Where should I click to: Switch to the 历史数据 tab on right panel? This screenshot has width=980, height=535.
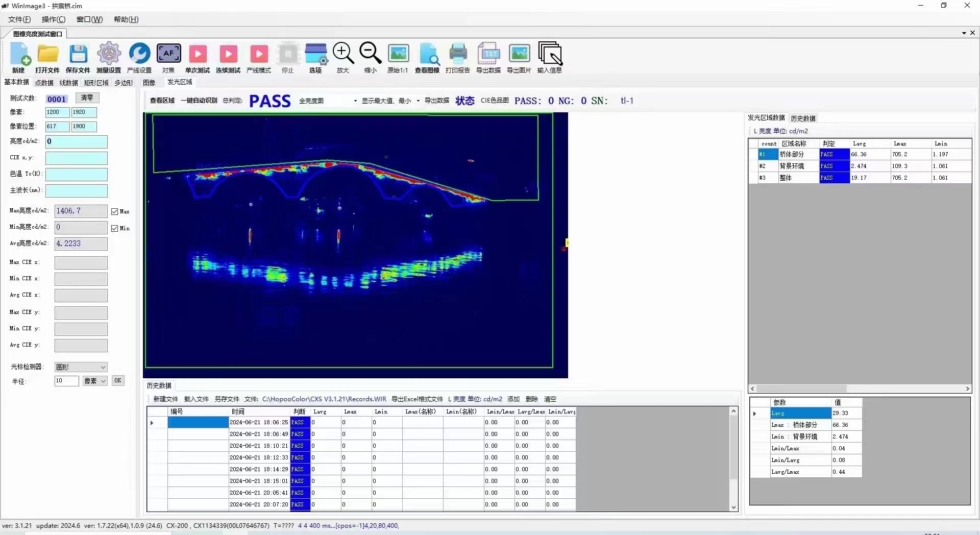coord(803,118)
